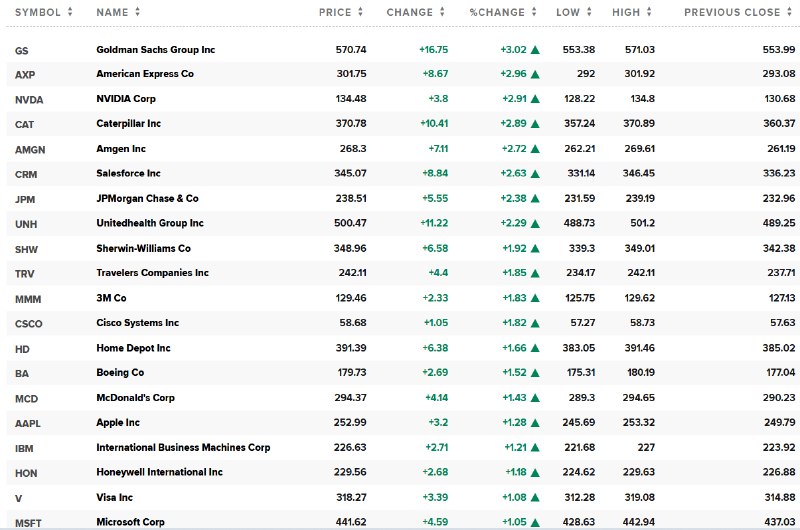The height and width of the screenshot is (530, 800).
Task: Open the AMGN ticker symbol
Action: pyautogui.click(x=30, y=150)
